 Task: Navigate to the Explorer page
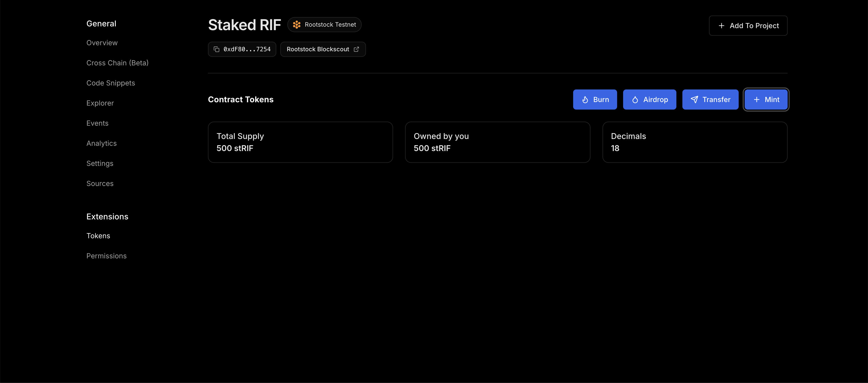click(x=100, y=103)
